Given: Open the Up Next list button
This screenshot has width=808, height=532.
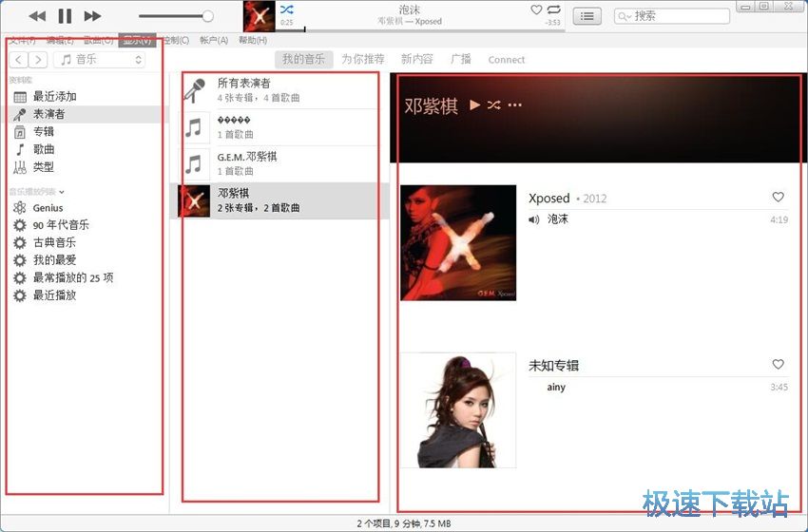Looking at the screenshot, I should tap(587, 16).
